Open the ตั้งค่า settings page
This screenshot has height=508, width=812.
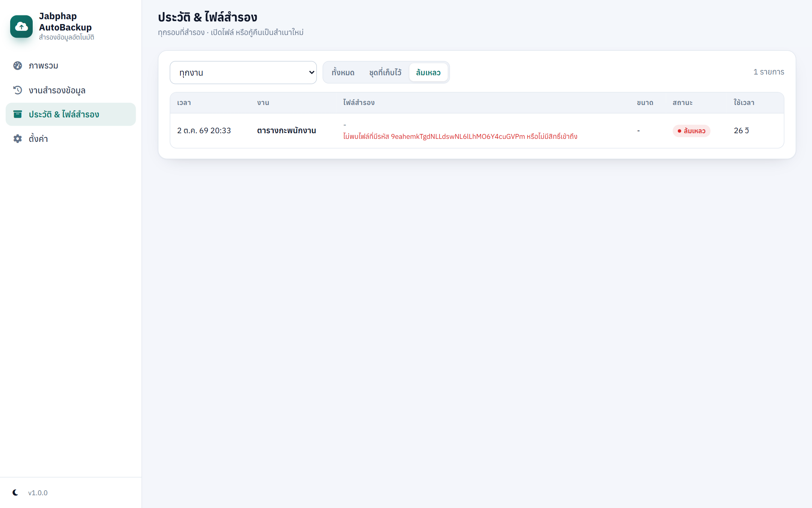[x=71, y=138]
